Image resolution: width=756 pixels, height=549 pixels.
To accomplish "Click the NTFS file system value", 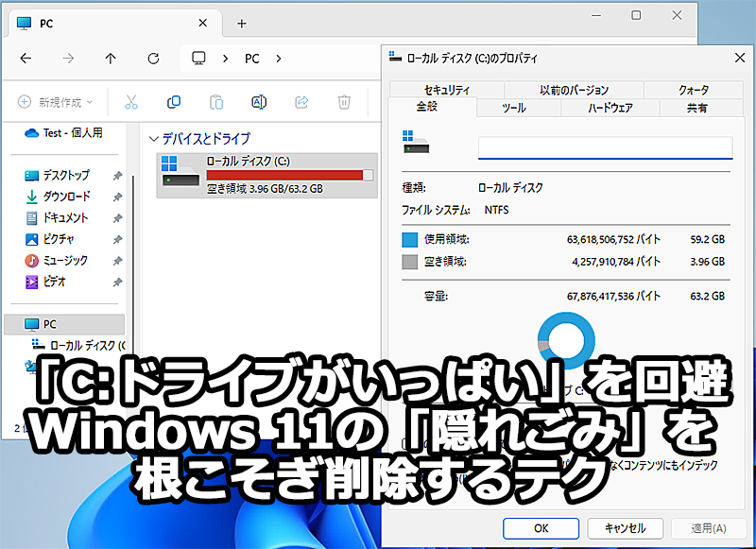I will point(497,210).
